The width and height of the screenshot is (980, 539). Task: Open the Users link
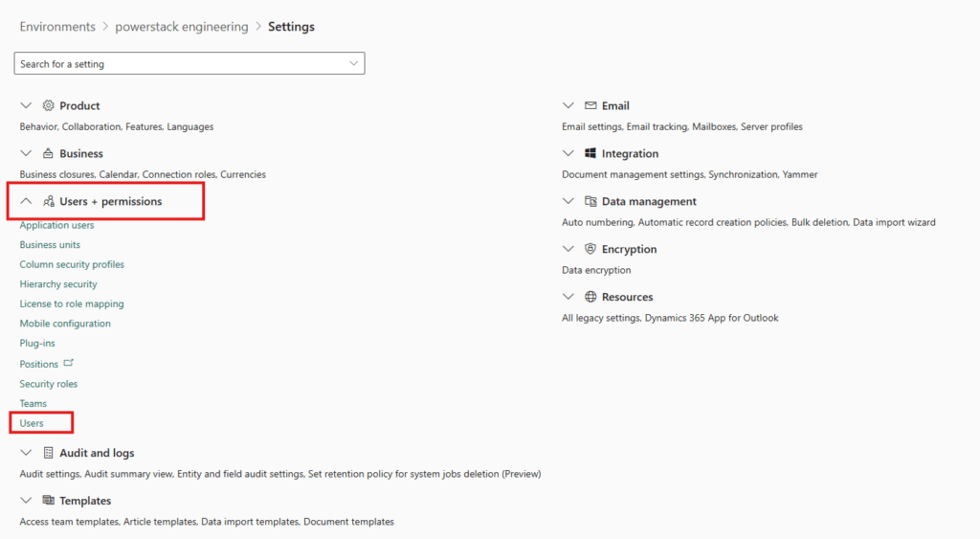32,423
